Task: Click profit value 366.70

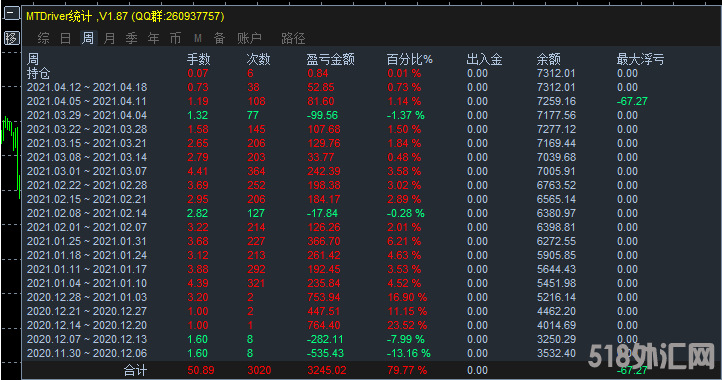Action: pos(324,241)
